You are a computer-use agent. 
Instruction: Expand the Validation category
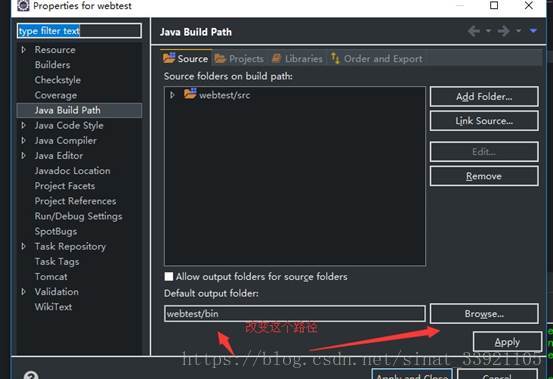pyautogui.click(x=23, y=292)
